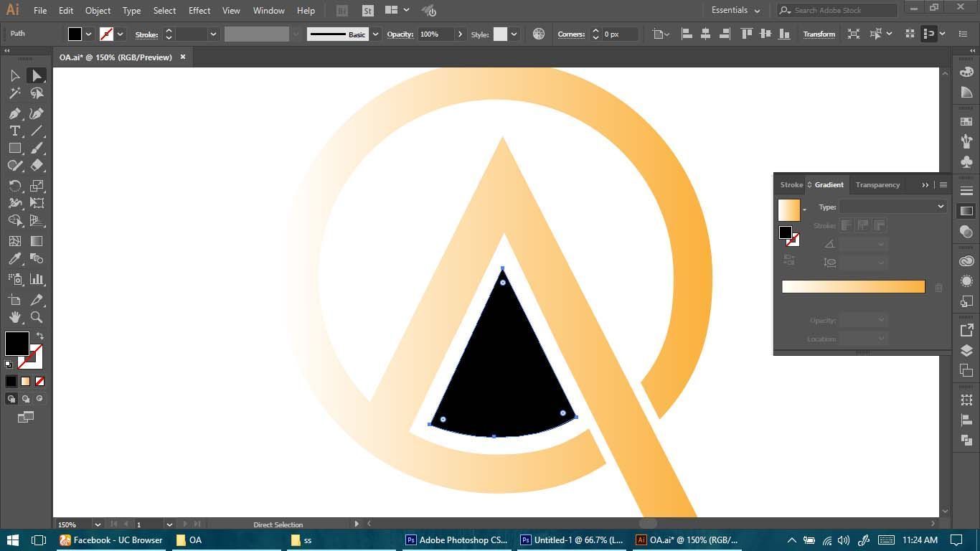
Task: Swap fill and stroke colors
Action: click(40, 336)
